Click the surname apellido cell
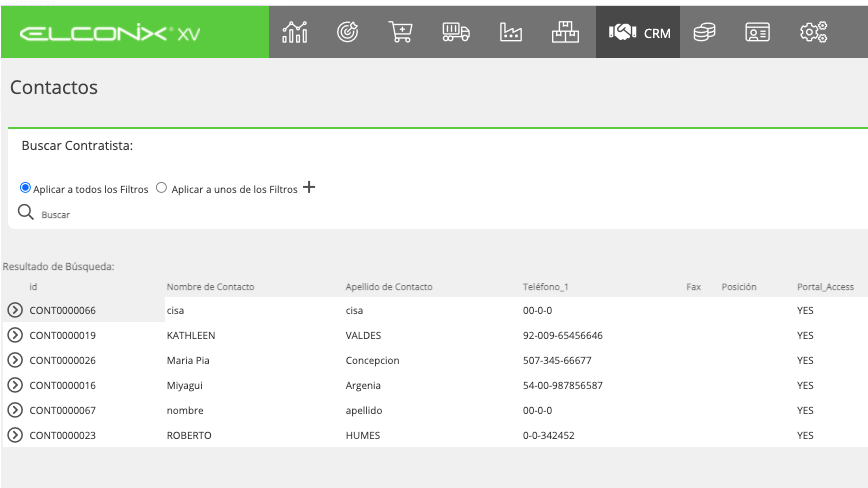 point(364,411)
